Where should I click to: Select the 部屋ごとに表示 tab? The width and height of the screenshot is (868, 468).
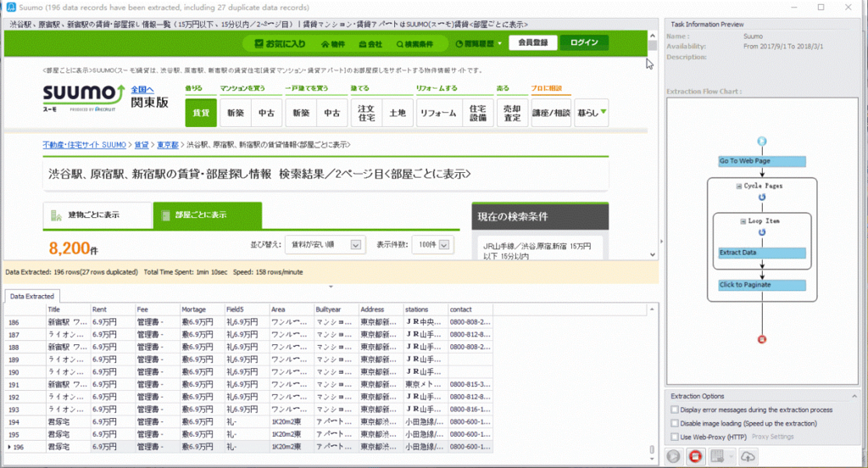[207, 214]
